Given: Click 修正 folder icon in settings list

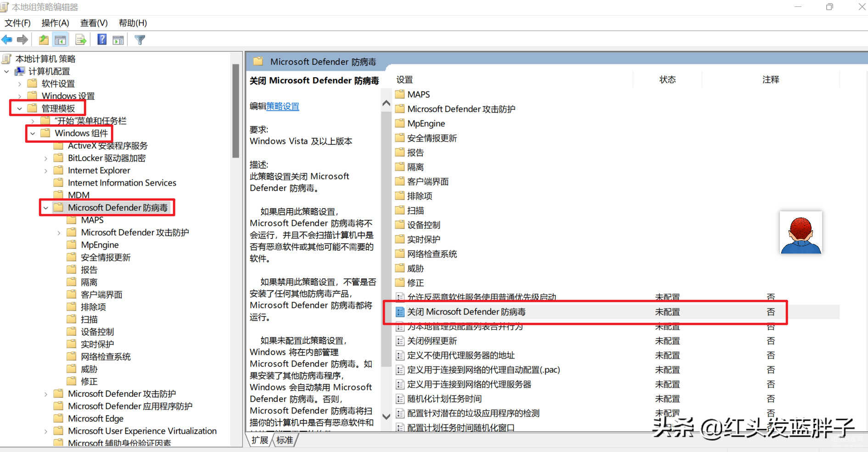Looking at the screenshot, I should [400, 282].
